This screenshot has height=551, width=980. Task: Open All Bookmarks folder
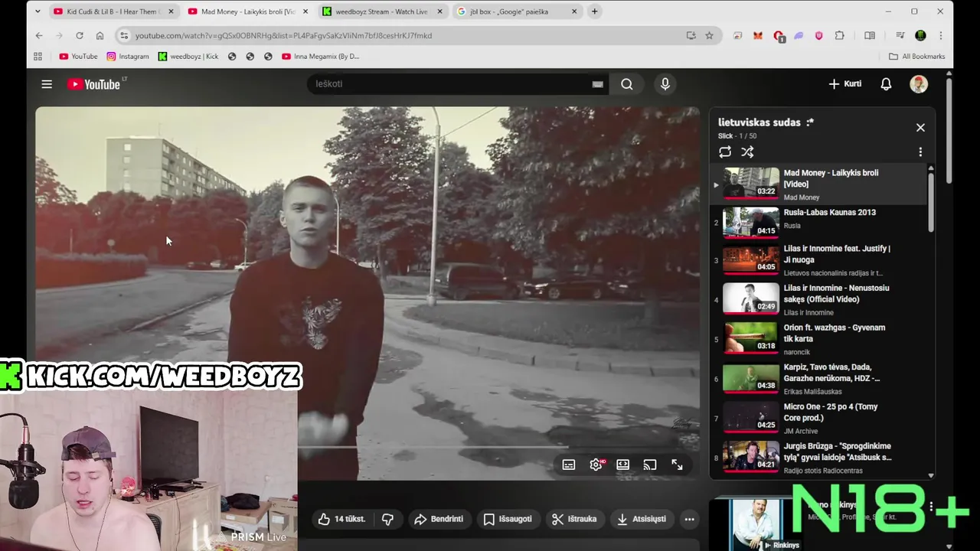click(916, 57)
